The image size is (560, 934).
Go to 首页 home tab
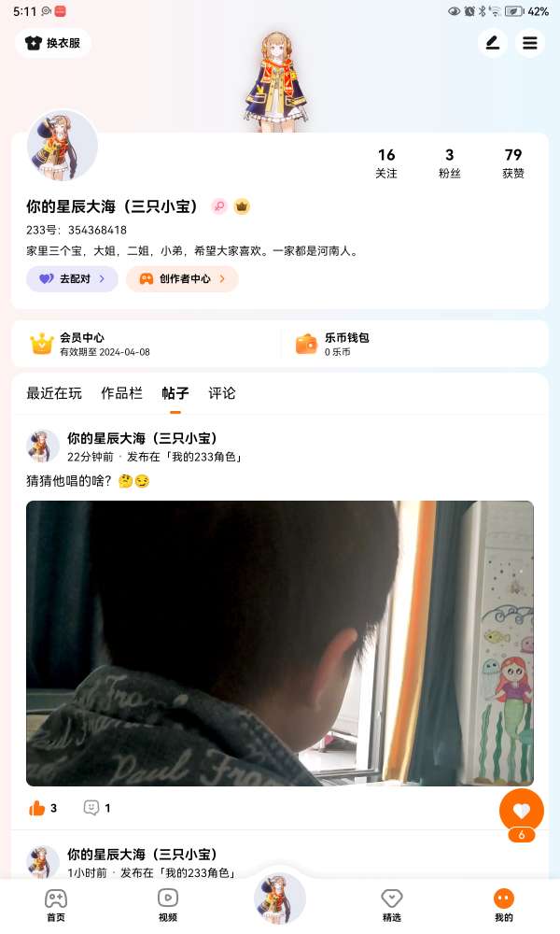(x=56, y=906)
